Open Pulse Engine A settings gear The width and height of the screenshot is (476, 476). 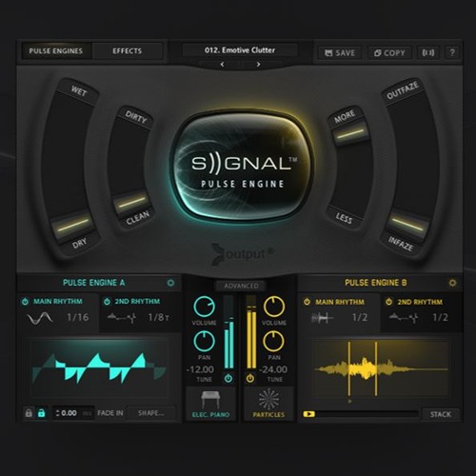(170, 283)
